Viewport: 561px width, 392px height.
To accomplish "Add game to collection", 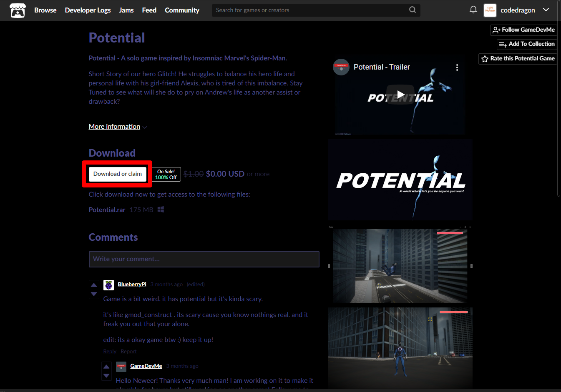I will [527, 44].
